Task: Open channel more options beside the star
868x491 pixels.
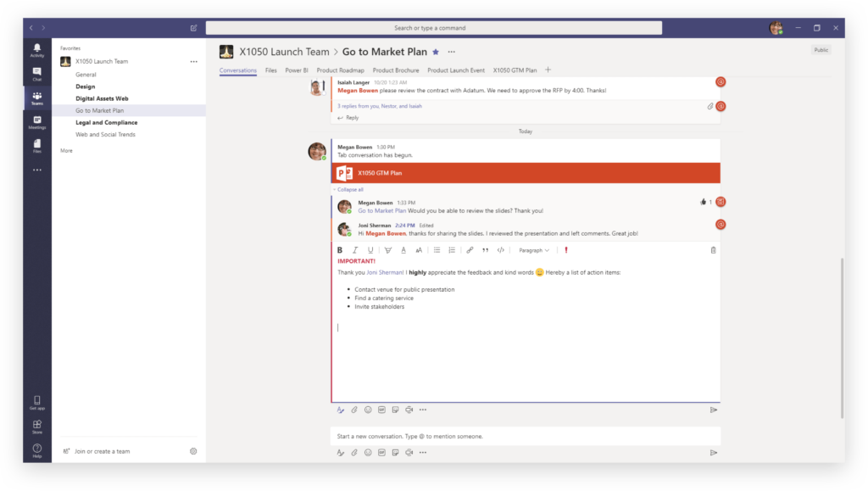Action: pyautogui.click(x=452, y=52)
